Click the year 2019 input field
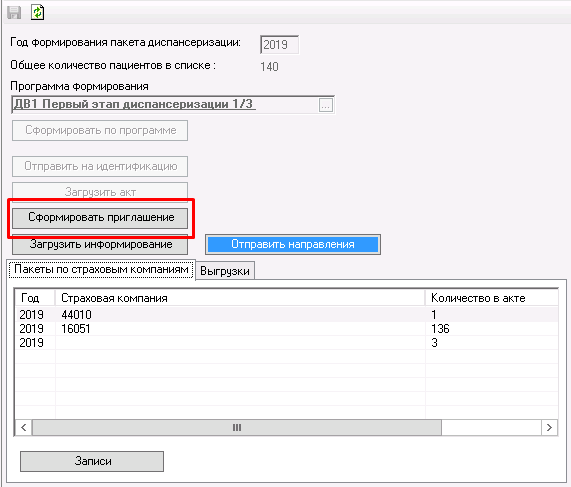Viewport: 571px width, 487px height. (280, 45)
